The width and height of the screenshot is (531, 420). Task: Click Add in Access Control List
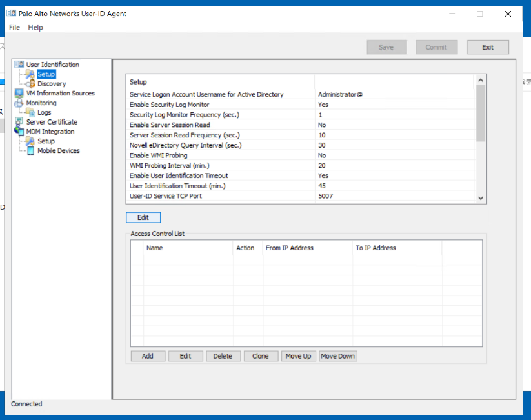click(148, 356)
